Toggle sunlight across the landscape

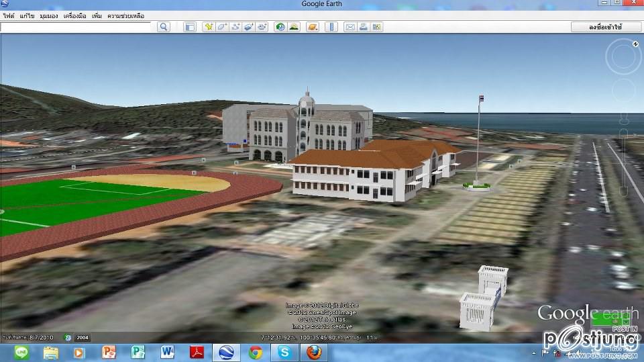tap(294, 27)
